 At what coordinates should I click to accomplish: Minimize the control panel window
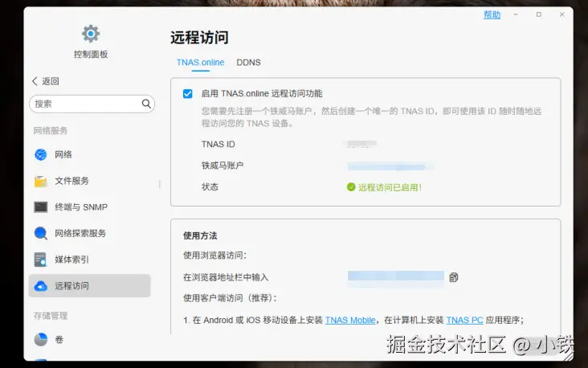coord(516,14)
